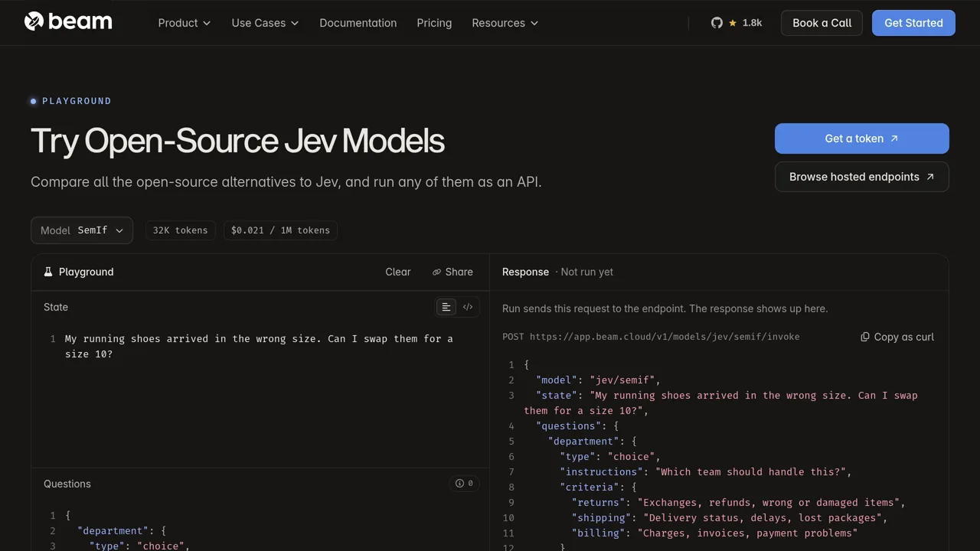Go to Documentation page
This screenshot has width=980, height=551.
[x=358, y=23]
